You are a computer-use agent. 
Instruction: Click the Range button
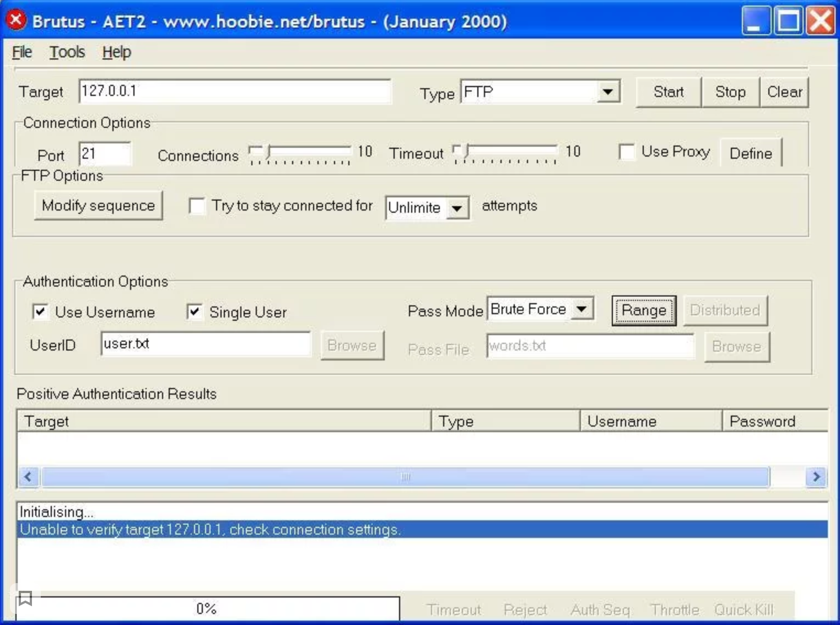(644, 310)
